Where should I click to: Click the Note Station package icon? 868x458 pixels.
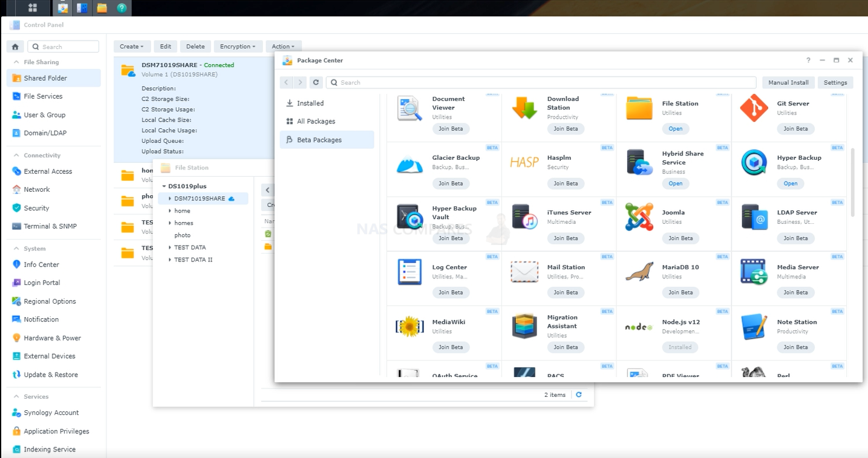tap(754, 327)
